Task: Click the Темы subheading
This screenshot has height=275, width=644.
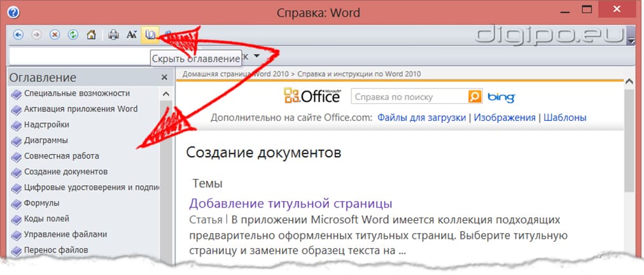Action: click(x=207, y=183)
